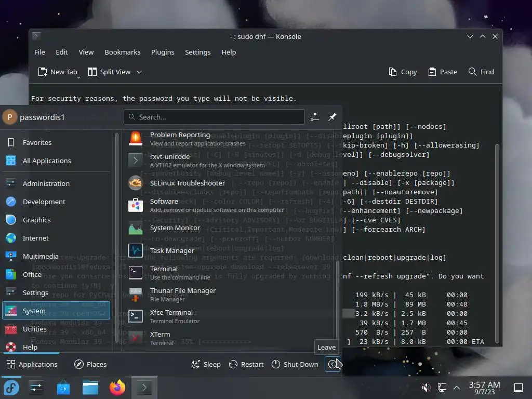Expand Split View dropdown arrow
Viewport: 532px width, 399px height.
(x=139, y=72)
